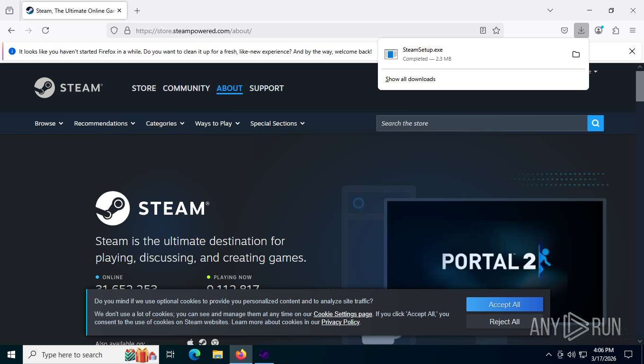Expand Special Sections dropdown
This screenshot has height=364, width=644.
click(x=277, y=123)
